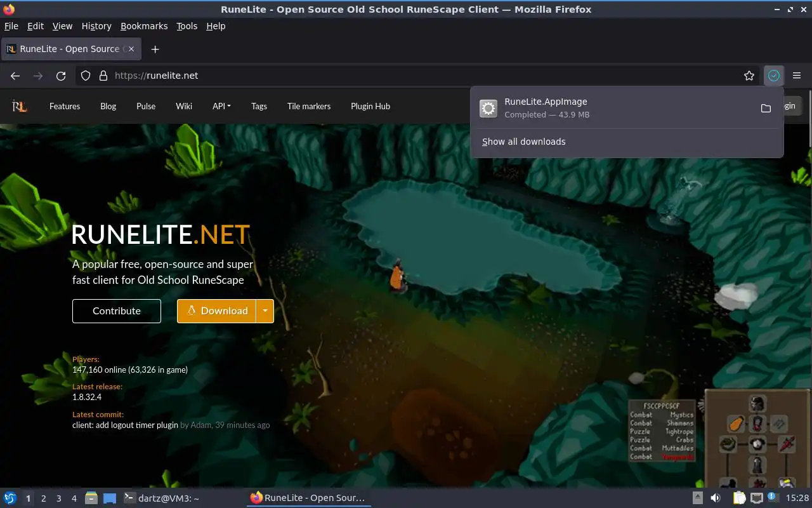Open the Tags nav link
The image size is (812, 508).
pyautogui.click(x=259, y=106)
